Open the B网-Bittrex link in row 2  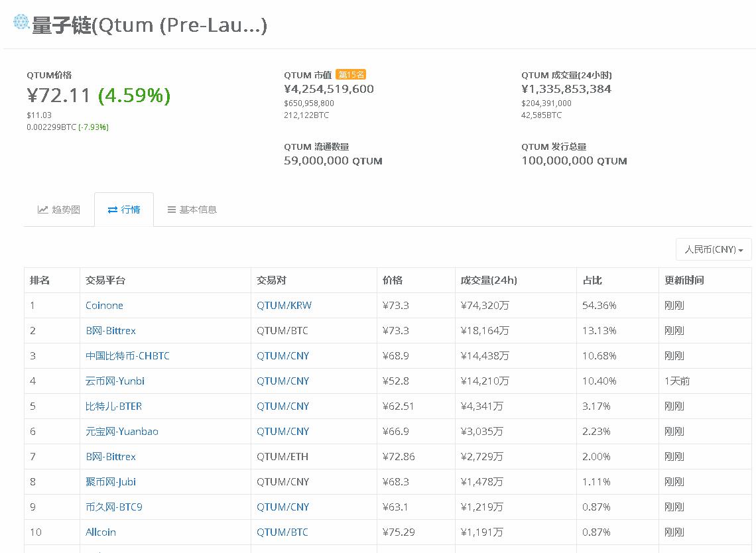point(110,331)
